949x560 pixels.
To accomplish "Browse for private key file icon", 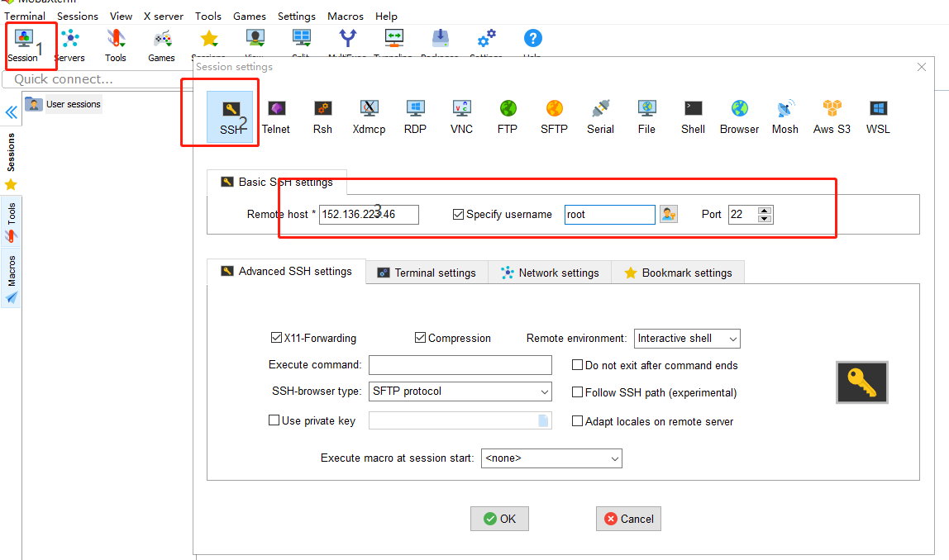I will click(543, 420).
